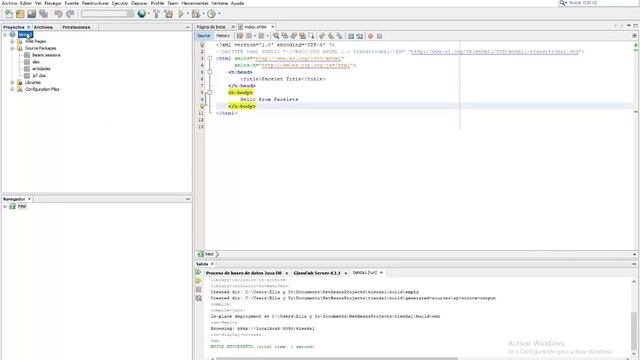The height and width of the screenshot is (360, 640).
Task: Collapse the h:body code fold on line 8
Action: (x=209, y=93)
